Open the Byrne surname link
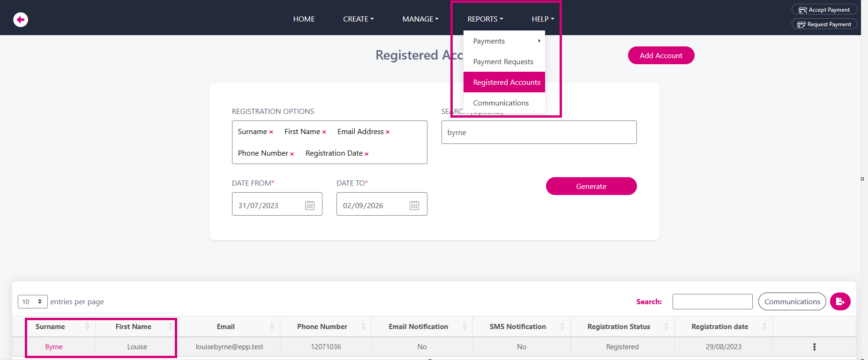The image size is (868, 360). (54, 347)
